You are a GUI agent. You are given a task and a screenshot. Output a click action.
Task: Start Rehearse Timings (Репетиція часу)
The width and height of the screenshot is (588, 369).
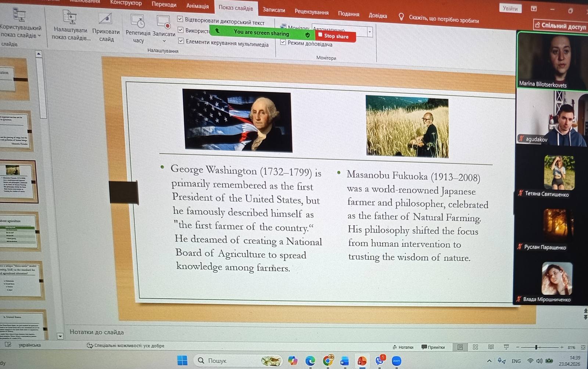click(138, 21)
